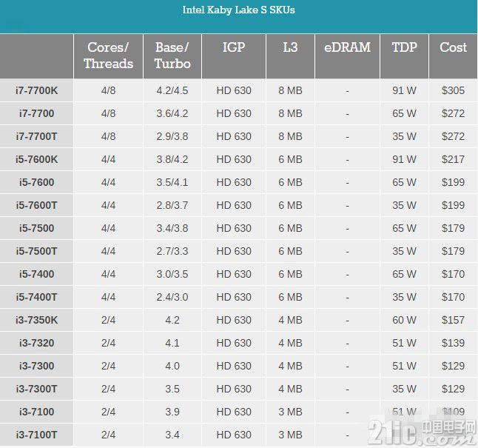
Task: Click the 3.0/3.5 clock speed cell
Action: point(172,274)
